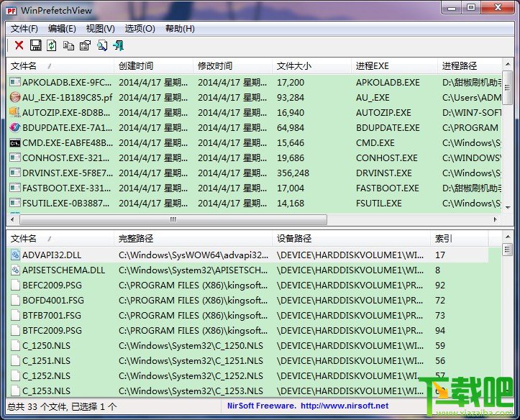Click the CONHOST.EXE row icon

[x=15, y=157]
